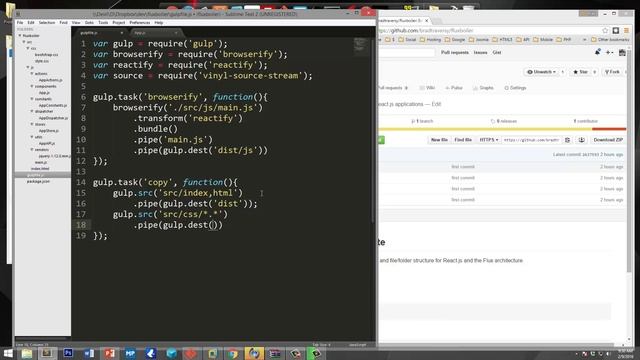The width and height of the screenshot is (640, 360).
Task: Open AppAPI.js in the sidebar
Action: (x=47, y=143)
